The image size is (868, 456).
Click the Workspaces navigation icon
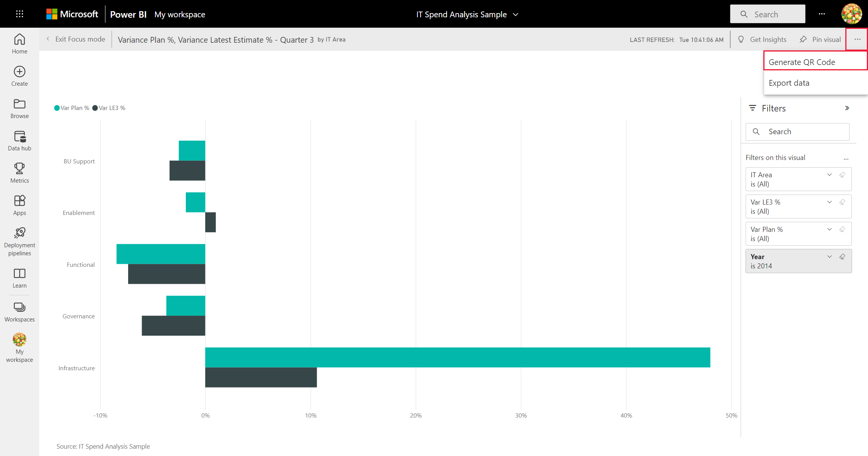(20, 307)
